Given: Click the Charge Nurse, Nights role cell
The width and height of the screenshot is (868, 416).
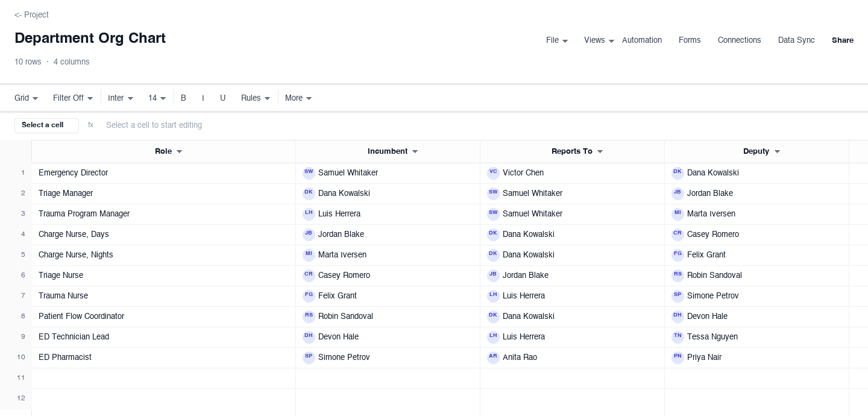Looking at the screenshot, I should click(163, 255).
